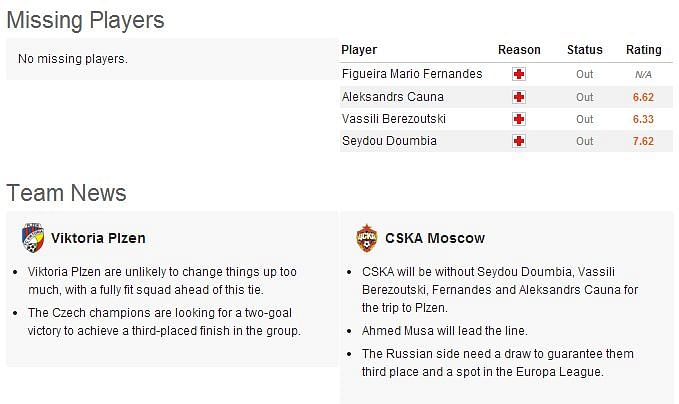Click Aleksandrs Cauna's 6.62 rating
The width and height of the screenshot is (679, 404).
pyautogui.click(x=643, y=97)
